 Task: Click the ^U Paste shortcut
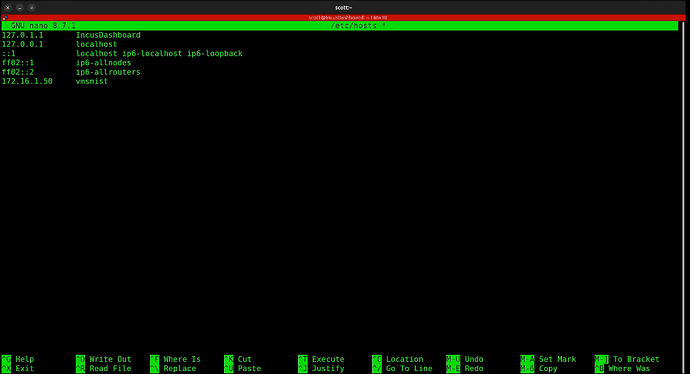[242, 368]
